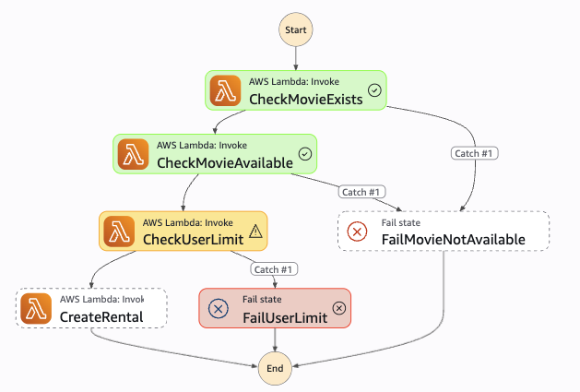The width and height of the screenshot is (580, 392).
Task: Click the CheckMovieAvailable success checkmark icon
Action: click(x=305, y=154)
